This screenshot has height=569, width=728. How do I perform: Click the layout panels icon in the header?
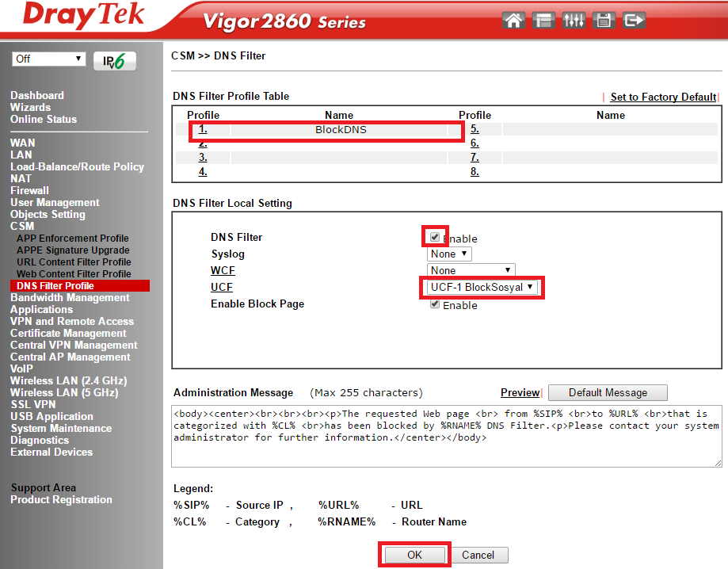(543, 21)
